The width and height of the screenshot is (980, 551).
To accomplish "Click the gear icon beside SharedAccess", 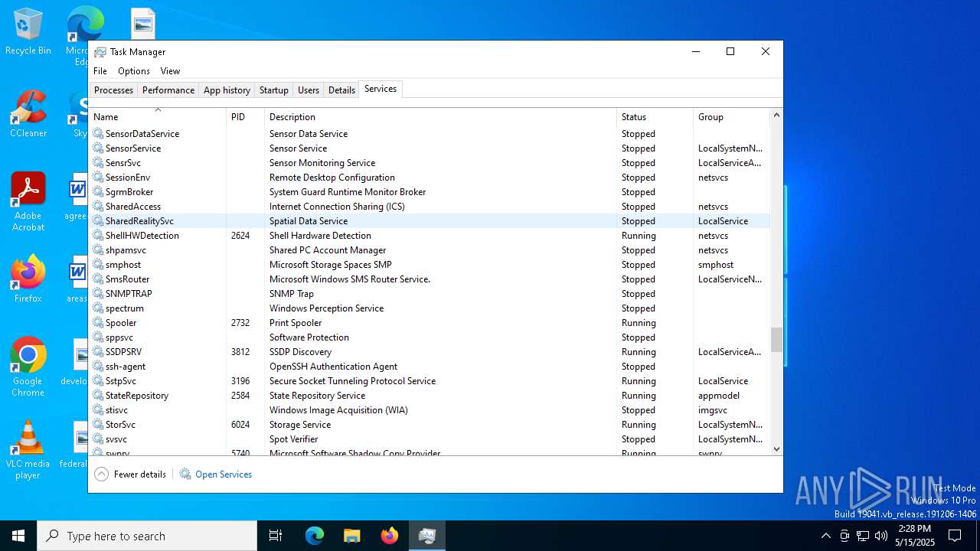I will pyautogui.click(x=98, y=206).
